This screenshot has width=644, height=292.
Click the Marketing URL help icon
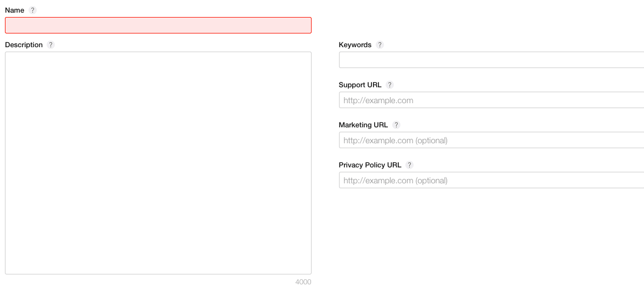pyautogui.click(x=397, y=125)
